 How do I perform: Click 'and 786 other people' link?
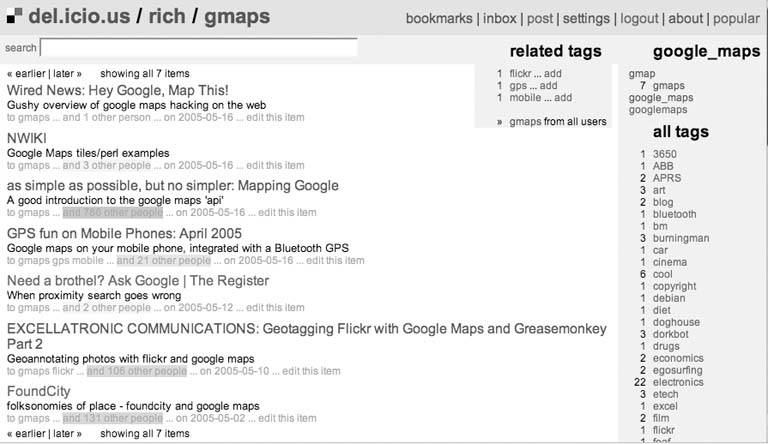point(113,213)
